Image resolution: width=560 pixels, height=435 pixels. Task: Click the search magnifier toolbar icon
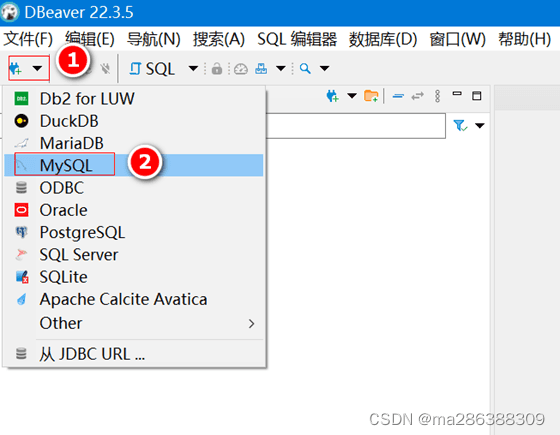pos(305,68)
